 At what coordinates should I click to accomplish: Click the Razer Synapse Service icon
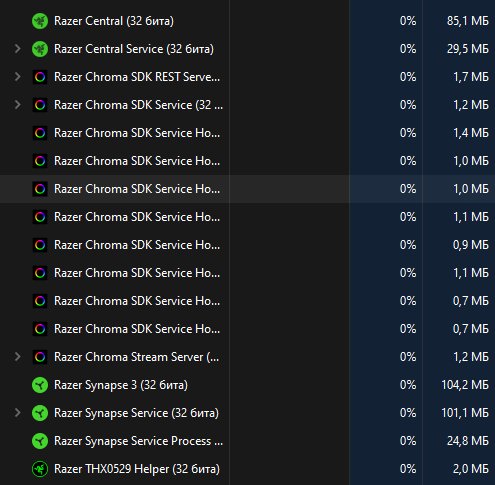click(x=40, y=413)
